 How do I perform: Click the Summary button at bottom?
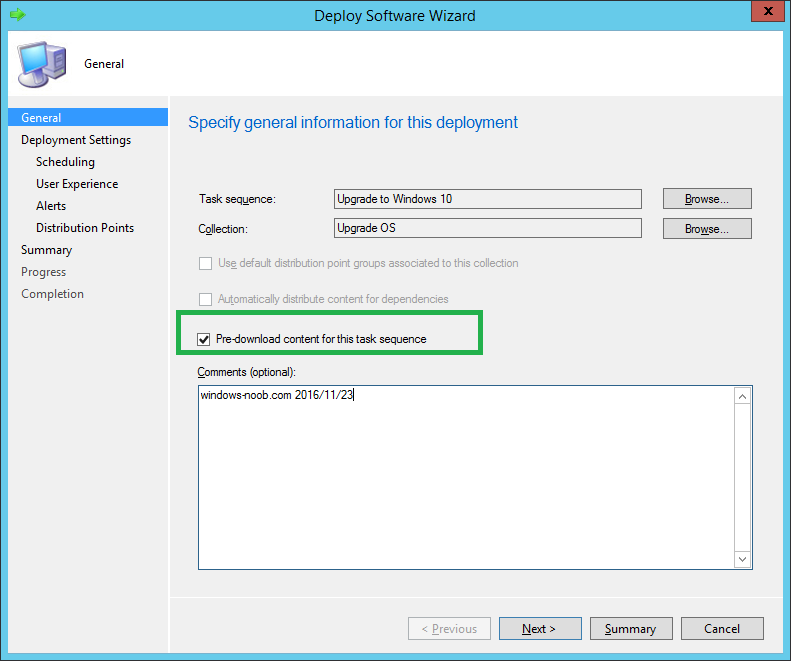click(631, 629)
